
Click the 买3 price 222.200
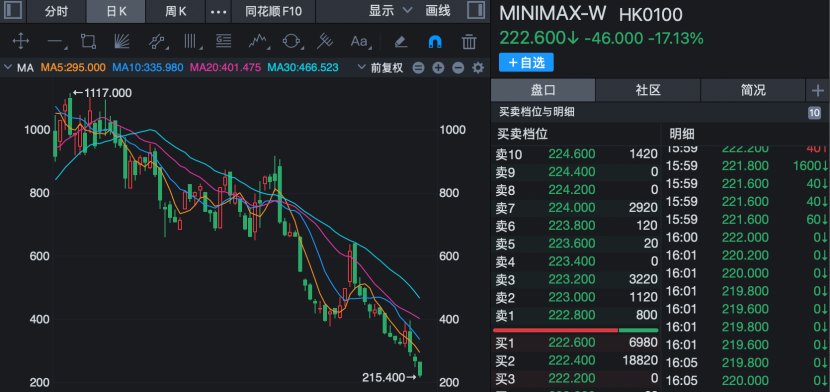[572, 379]
